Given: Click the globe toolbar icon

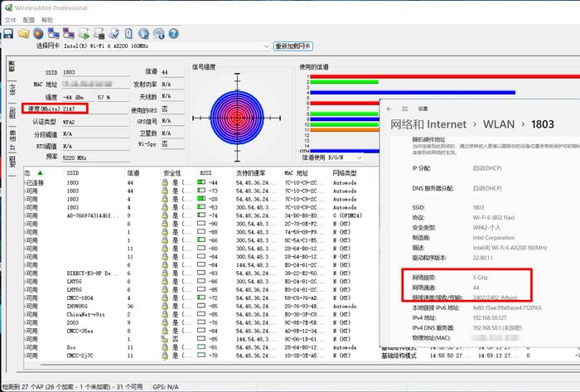Looking at the screenshot, I should click(x=143, y=34).
